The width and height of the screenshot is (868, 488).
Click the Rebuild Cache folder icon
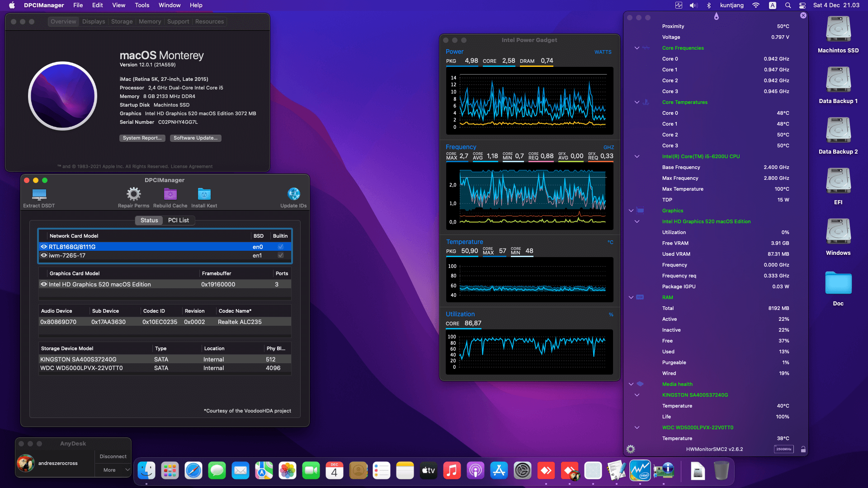coord(170,194)
